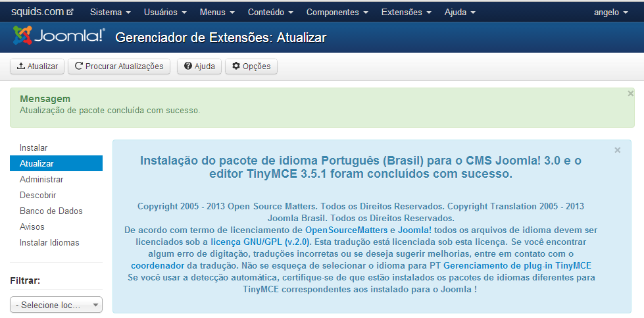Select the Atualizar sidebar item
Viewport: 644px width, 318px height.
pyautogui.click(x=57, y=163)
